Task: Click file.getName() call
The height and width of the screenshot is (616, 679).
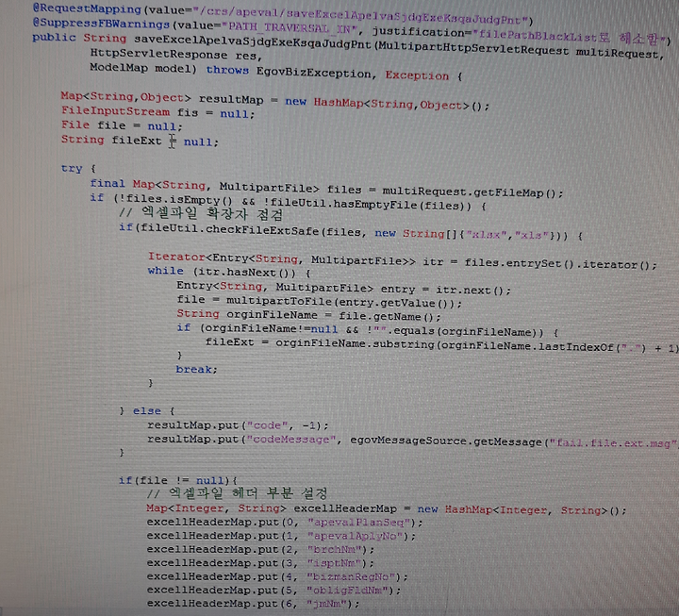Action: [389, 316]
